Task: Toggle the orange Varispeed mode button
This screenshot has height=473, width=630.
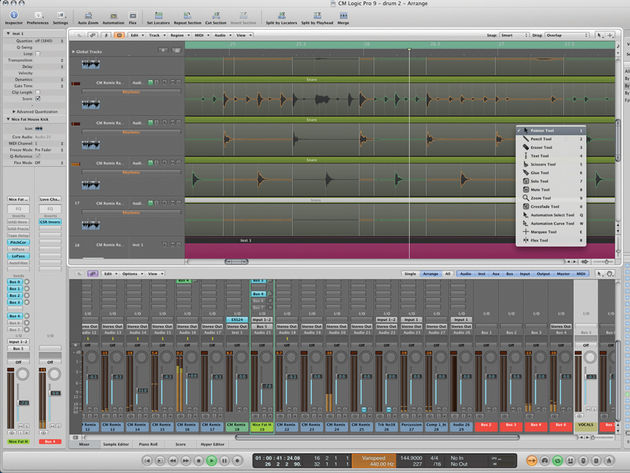Action: 532,461
